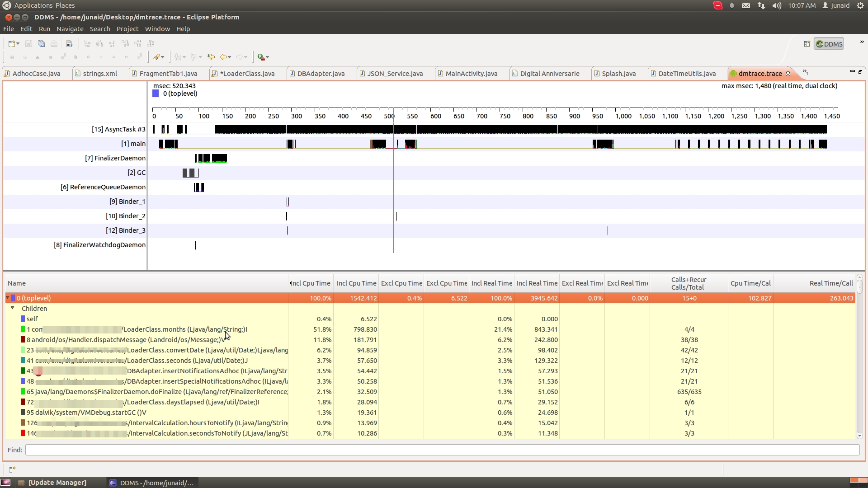Click the show desktop icon in bottom panel
Image resolution: width=868 pixels, height=488 pixels.
click(5, 483)
